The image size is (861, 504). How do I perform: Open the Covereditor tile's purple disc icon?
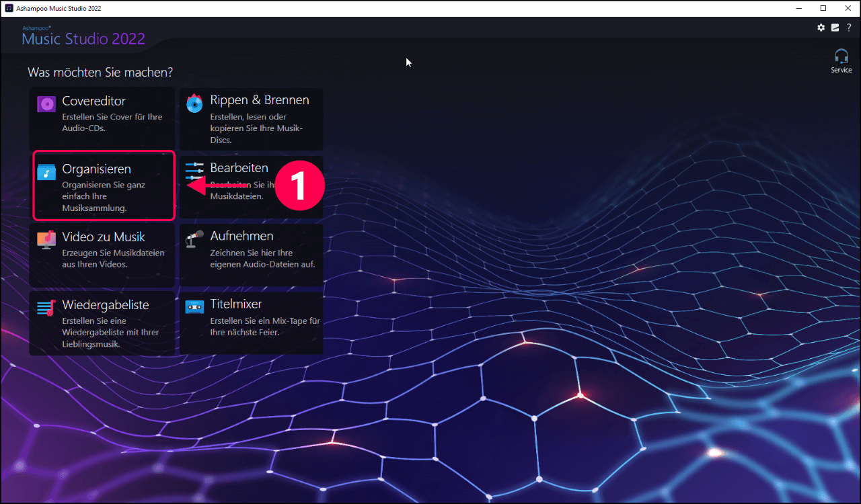[46, 104]
